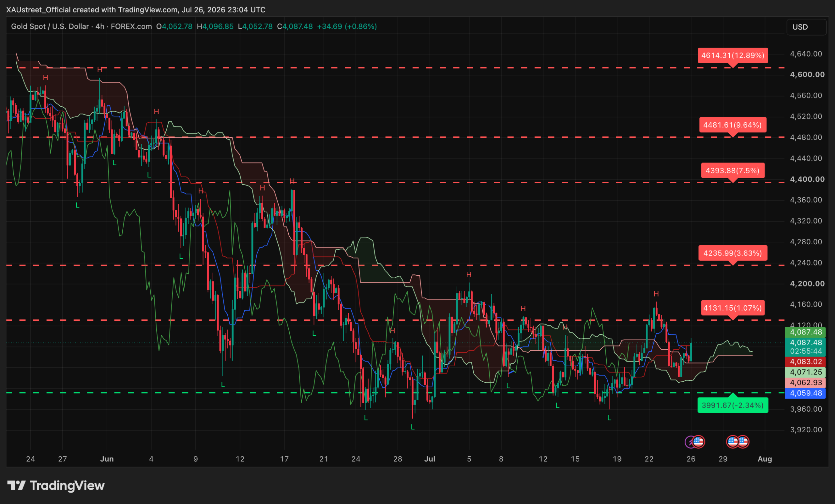Open the USD currency selector
Viewport: 835px width, 504px height.
click(806, 27)
